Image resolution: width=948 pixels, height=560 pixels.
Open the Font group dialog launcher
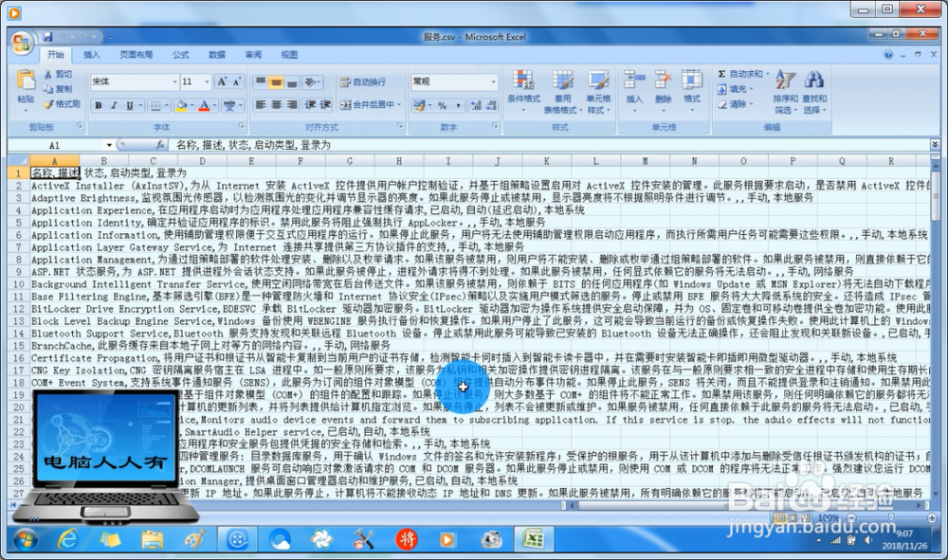(x=242, y=126)
